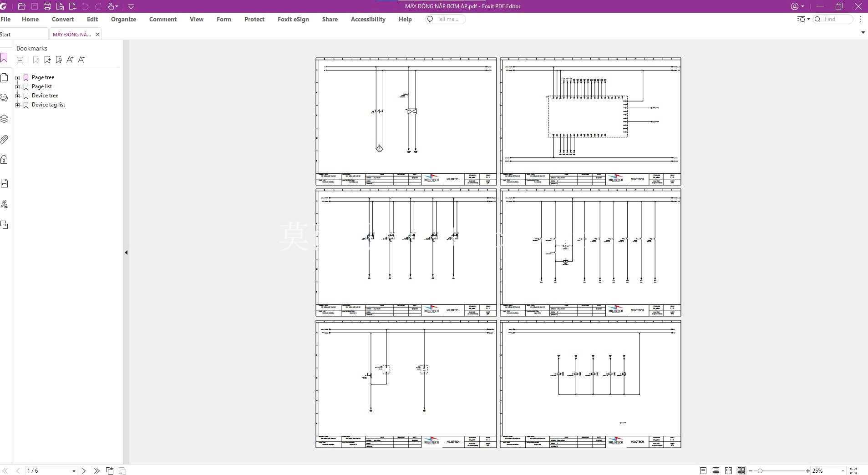Go to previous page arrow
868x475 pixels.
point(18,471)
